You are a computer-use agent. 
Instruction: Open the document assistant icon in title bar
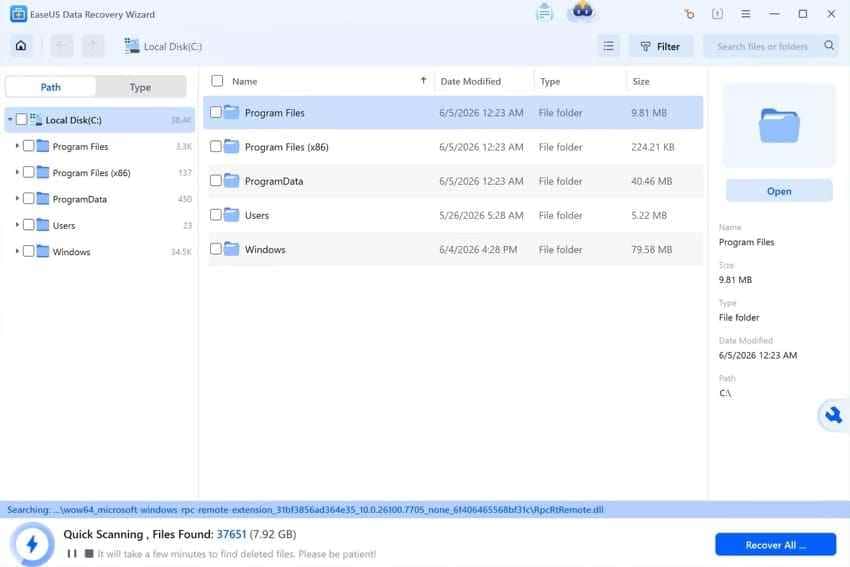point(544,12)
